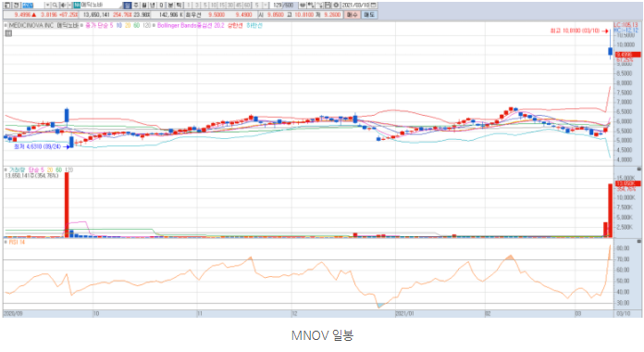This screenshot has height=352, width=644.
Task: Switch to minute (분) chart period
Action: [x=170, y=5]
